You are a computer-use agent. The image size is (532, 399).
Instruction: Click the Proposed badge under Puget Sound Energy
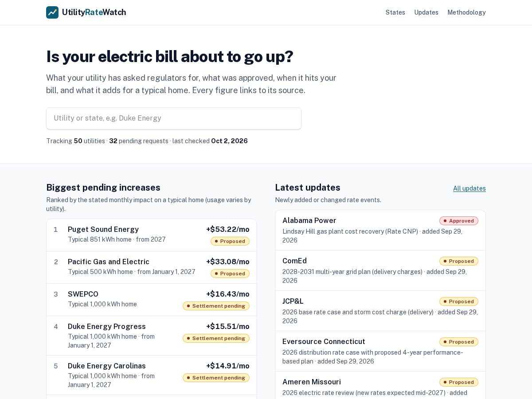tap(230, 241)
